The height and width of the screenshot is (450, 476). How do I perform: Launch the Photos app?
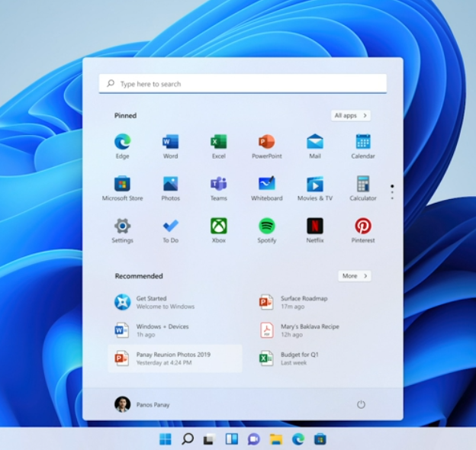170,188
